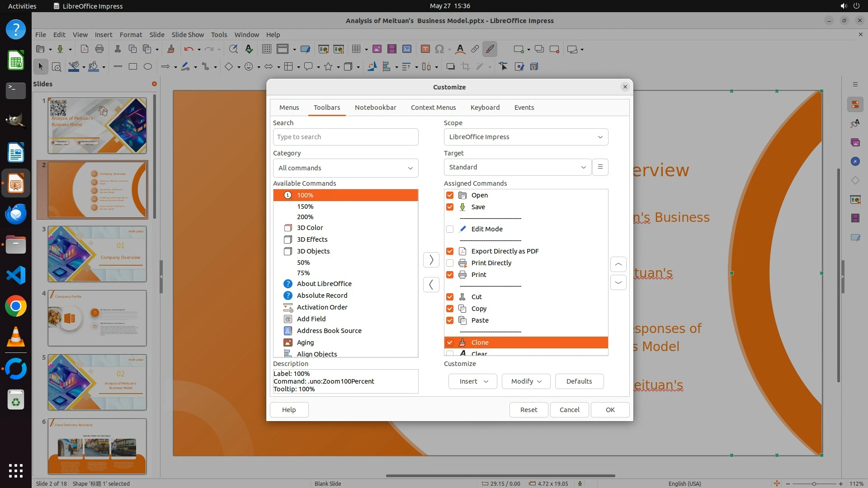Switch to the Keyboard tab
The height and width of the screenshot is (488, 868).
[x=485, y=108]
